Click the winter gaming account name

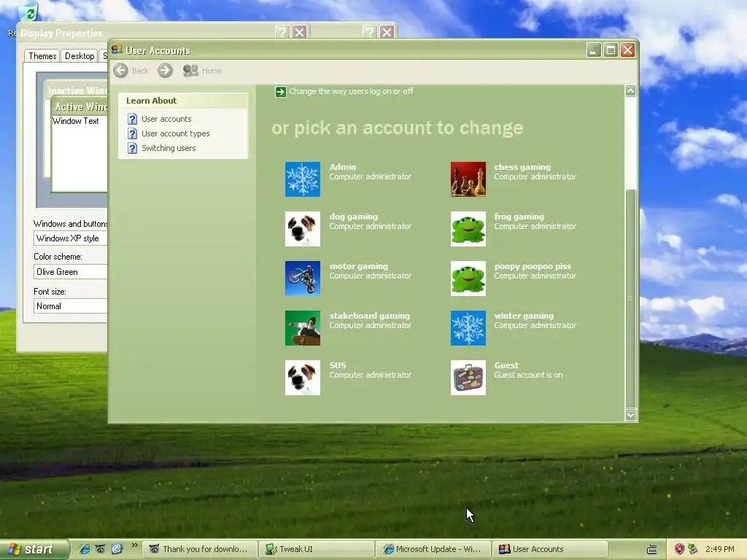point(524,316)
